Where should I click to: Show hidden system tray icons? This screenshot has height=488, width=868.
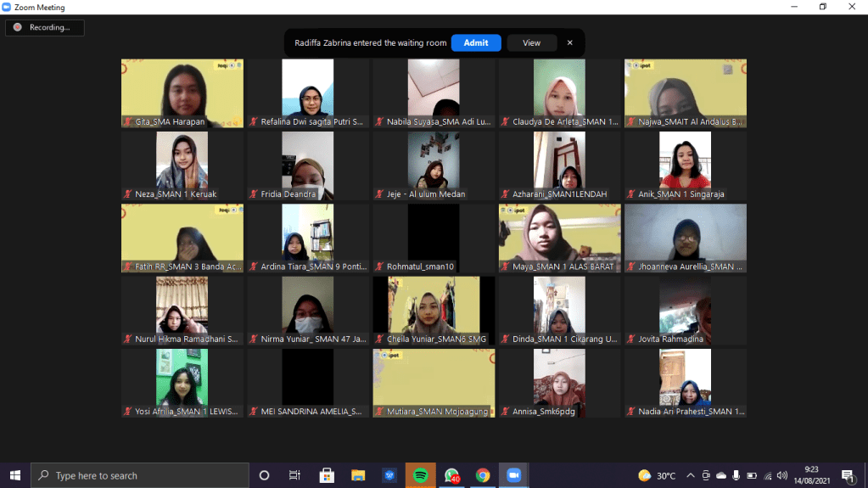click(x=691, y=475)
